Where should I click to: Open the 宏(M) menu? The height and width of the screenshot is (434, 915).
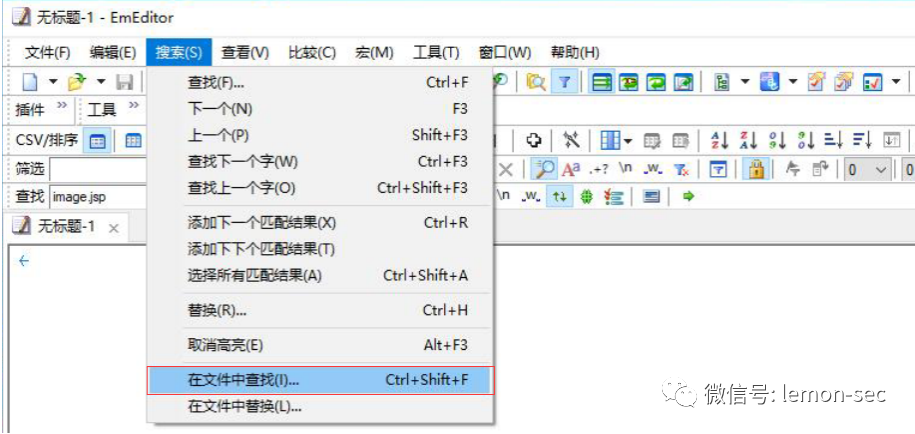[x=374, y=52]
